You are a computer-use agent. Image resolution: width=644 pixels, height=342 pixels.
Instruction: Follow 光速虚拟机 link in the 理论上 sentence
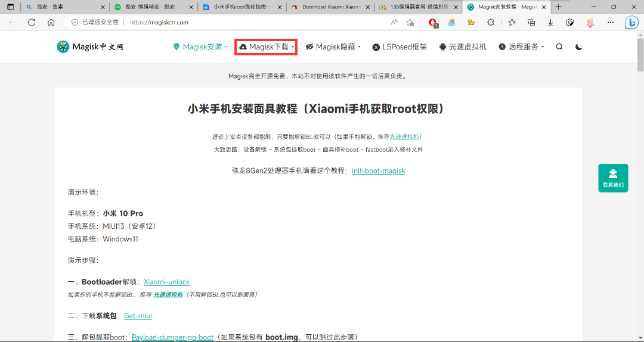404,136
